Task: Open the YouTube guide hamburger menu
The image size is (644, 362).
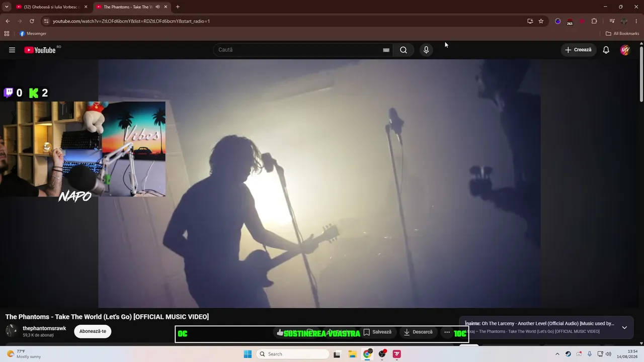Action: coord(12,50)
